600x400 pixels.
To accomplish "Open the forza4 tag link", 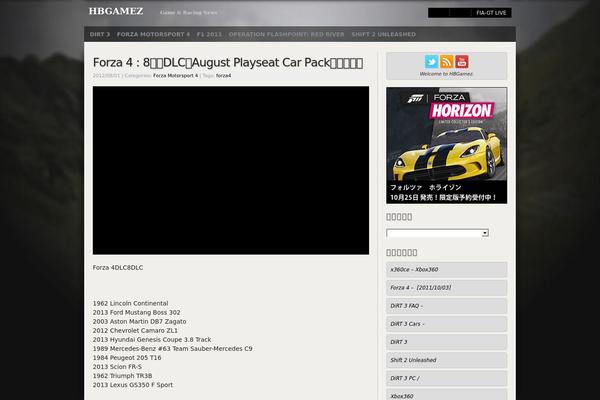I will click(x=223, y=76).
